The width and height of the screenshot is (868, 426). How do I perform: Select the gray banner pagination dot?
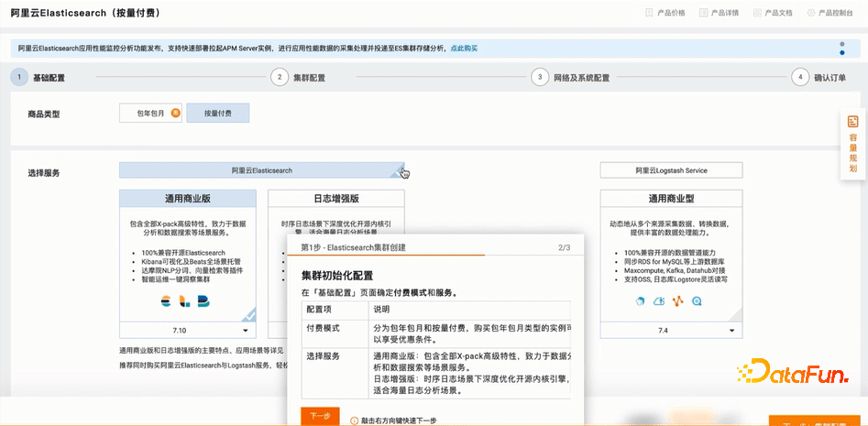click(842, 44)
